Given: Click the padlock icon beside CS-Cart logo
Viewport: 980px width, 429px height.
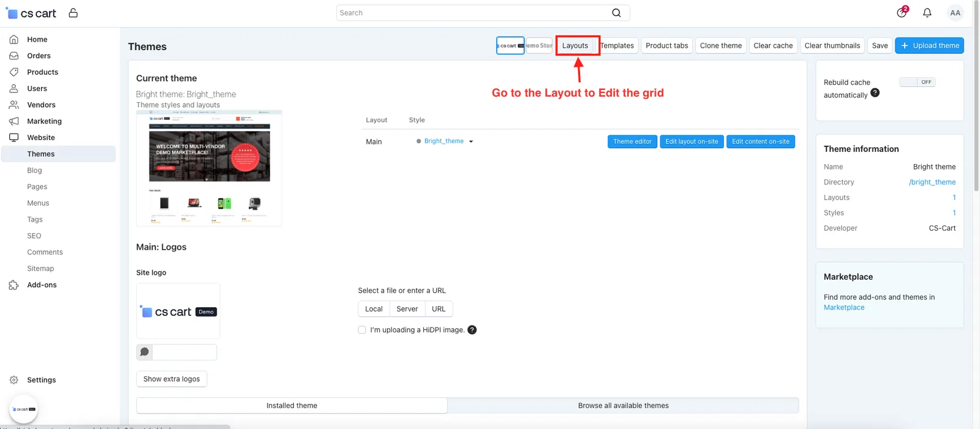Looking at the screenshot, I should pyautogui.click(x=73, y=13).
